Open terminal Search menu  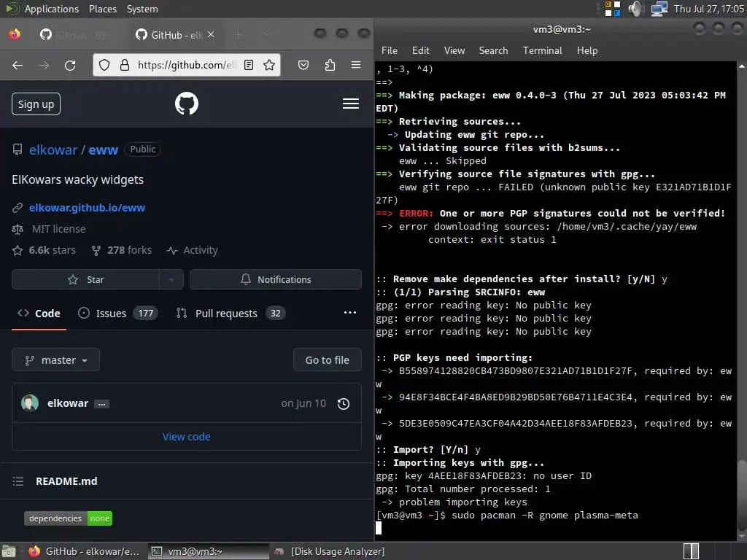[494, 50]
